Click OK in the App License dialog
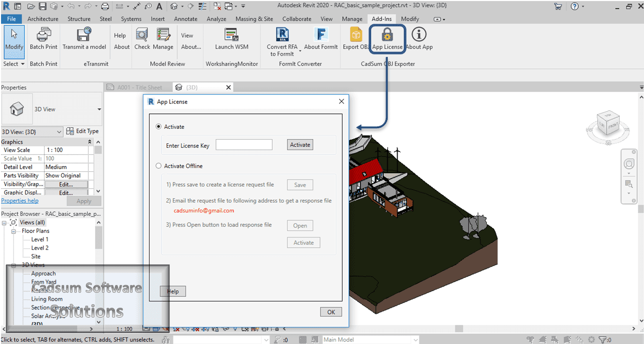The image size is (644, 344). pos(330,311)
